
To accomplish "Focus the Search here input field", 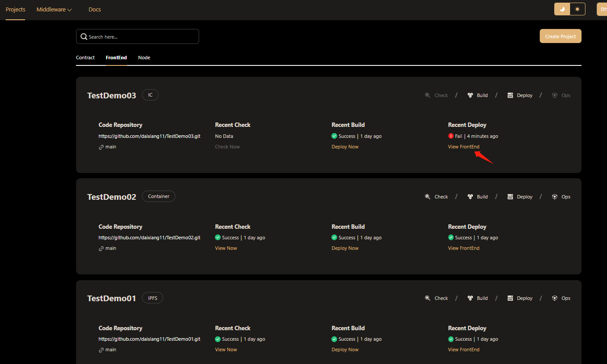I will 138,37.
